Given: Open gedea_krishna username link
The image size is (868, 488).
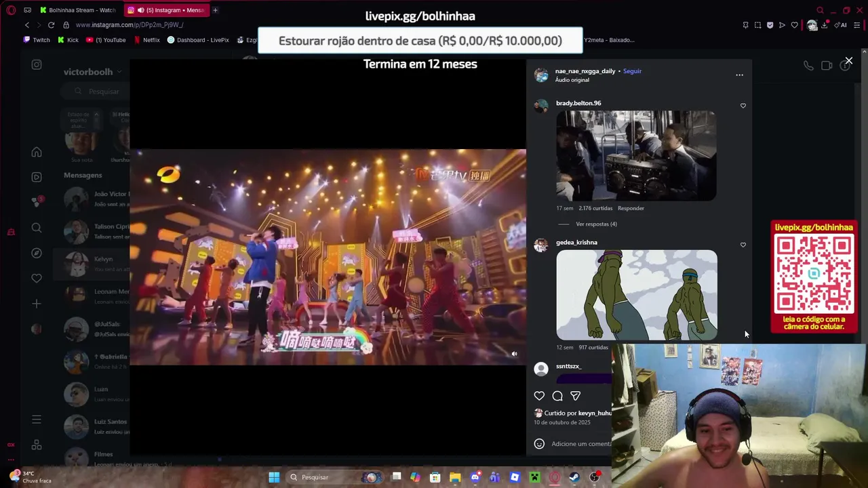Looking at the screenshot, I should [576, 242].
